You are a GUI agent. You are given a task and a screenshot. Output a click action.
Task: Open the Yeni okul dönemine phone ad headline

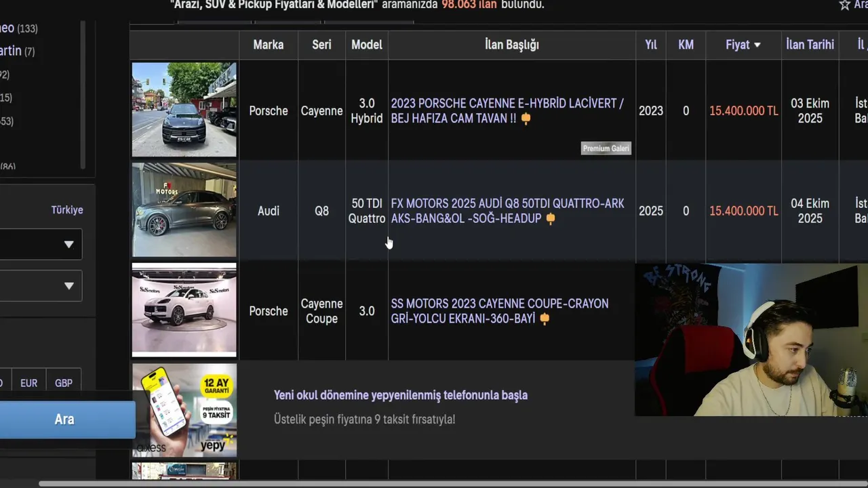coord(401,395)
